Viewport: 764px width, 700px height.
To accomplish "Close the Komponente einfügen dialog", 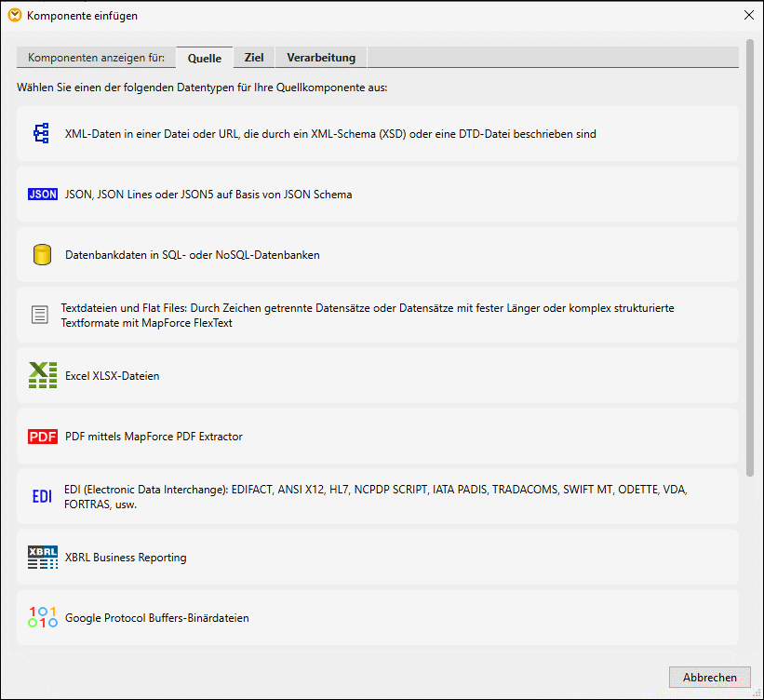I will point(749,15).
